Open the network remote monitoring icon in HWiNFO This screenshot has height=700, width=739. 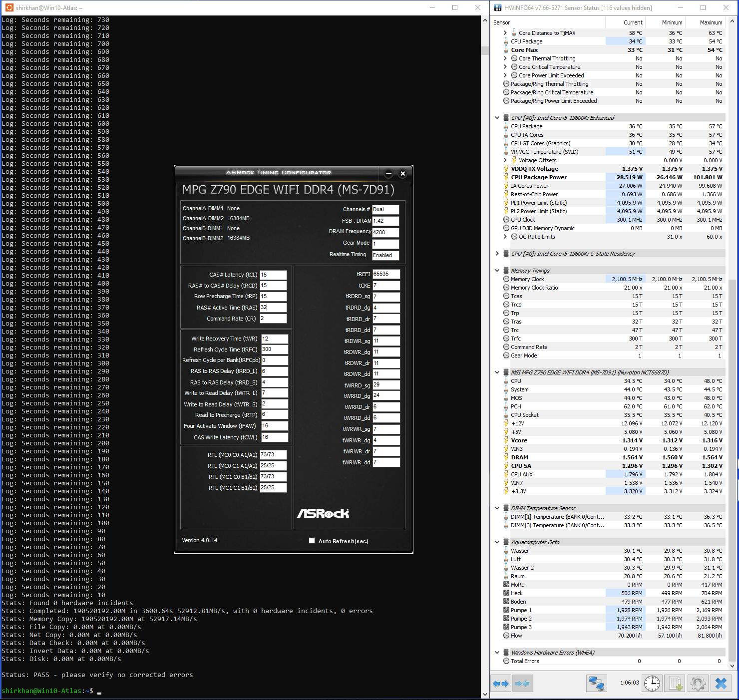(597, 683)
